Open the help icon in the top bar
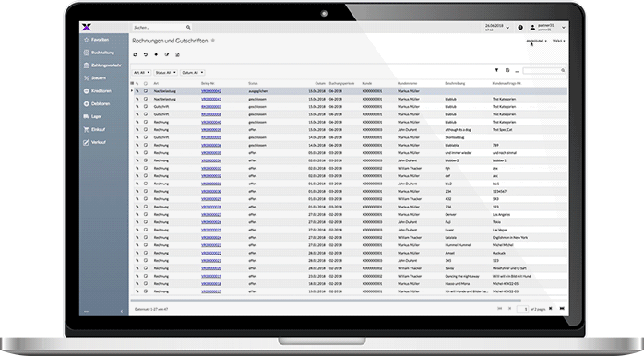This screenshot has width=644, height=356. (x=520, y=28)
